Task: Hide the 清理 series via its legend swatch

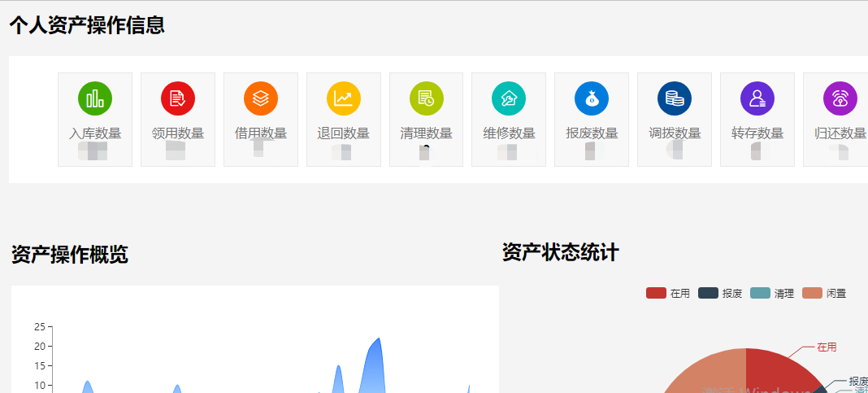Action: point(760,293)
